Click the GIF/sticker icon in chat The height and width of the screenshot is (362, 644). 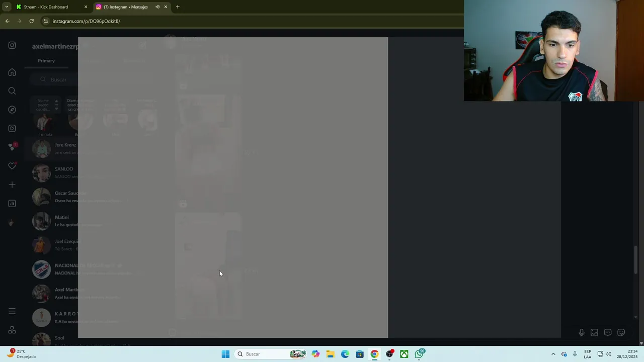pyautogui.click(x=608, y=332)
